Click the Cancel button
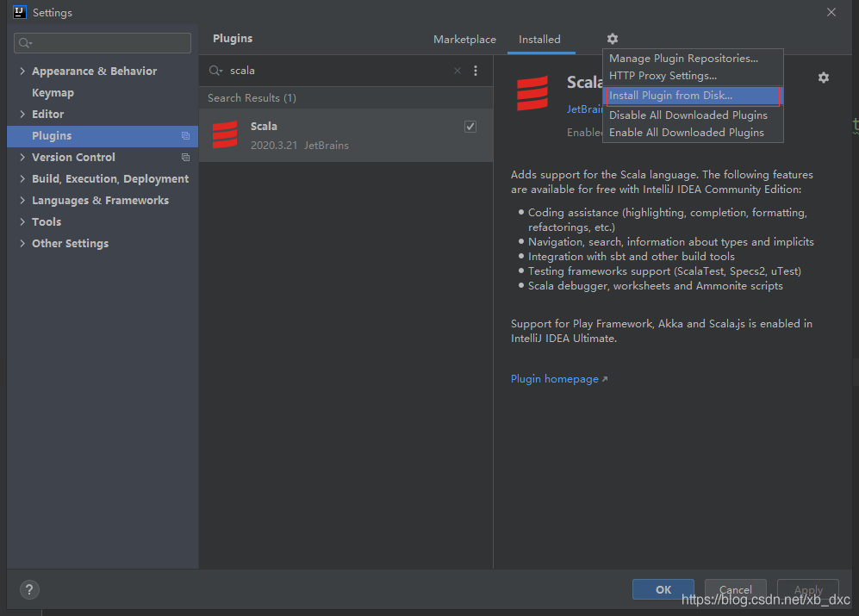 (735, 589)
